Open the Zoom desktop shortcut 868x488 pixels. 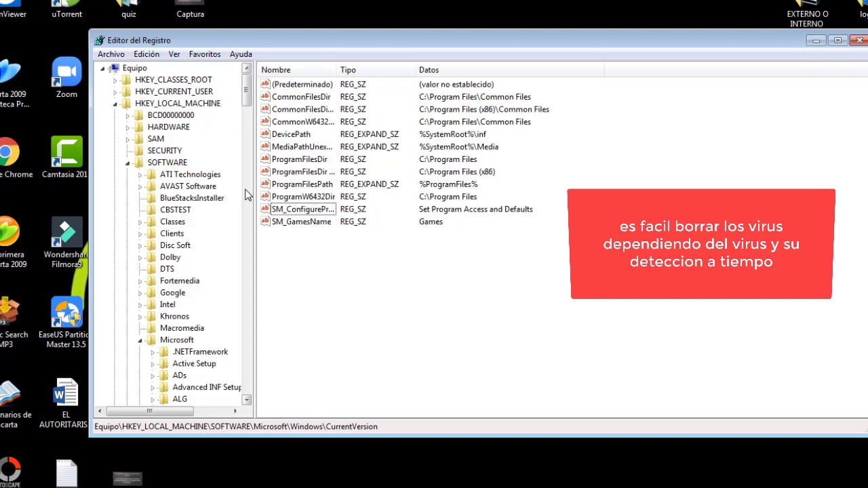click(66, 78)
